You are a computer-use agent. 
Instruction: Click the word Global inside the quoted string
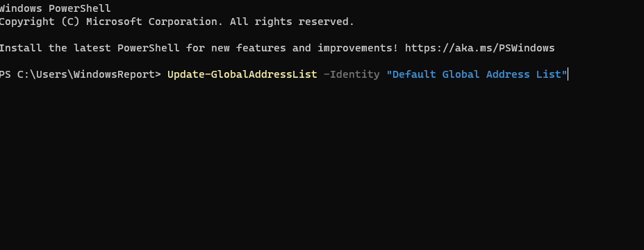[x=461, y=74]
